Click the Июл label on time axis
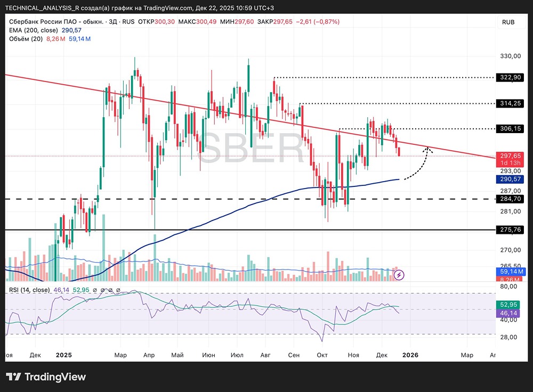The width and height of the screenshot is (533, 392). (x=237, y=355)
